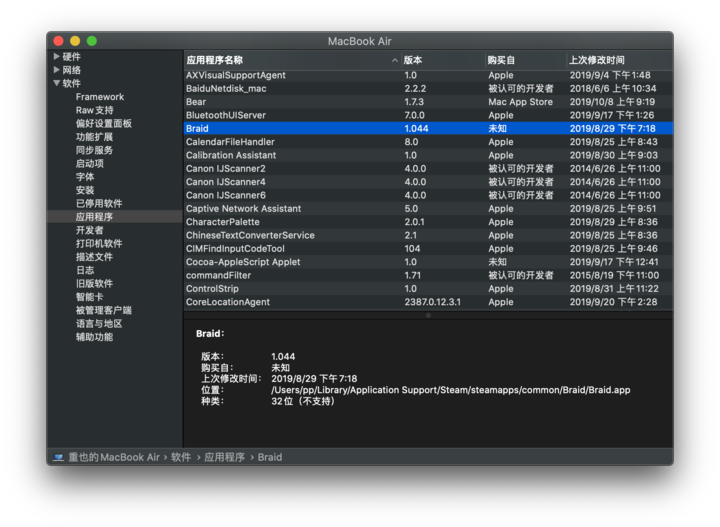Expand the 硬件 category triangle
This screenshot has height=527, width=720.
coord(56,56)
